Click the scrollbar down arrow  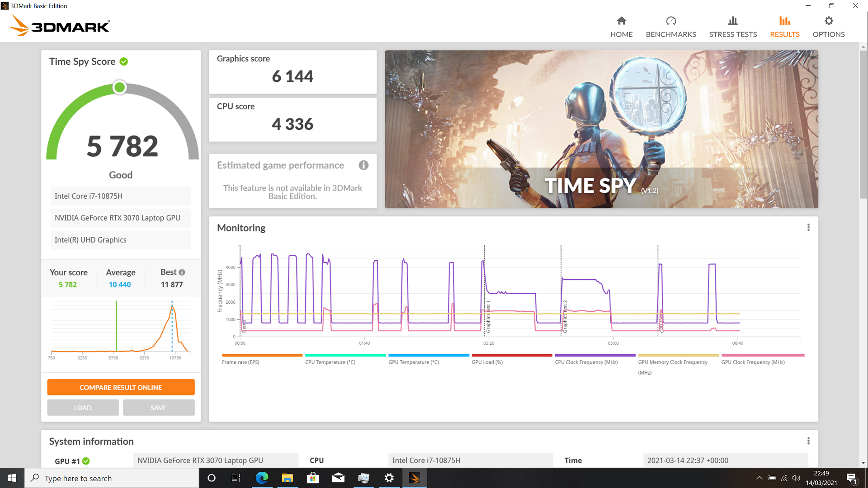click(x=863, y=463)
